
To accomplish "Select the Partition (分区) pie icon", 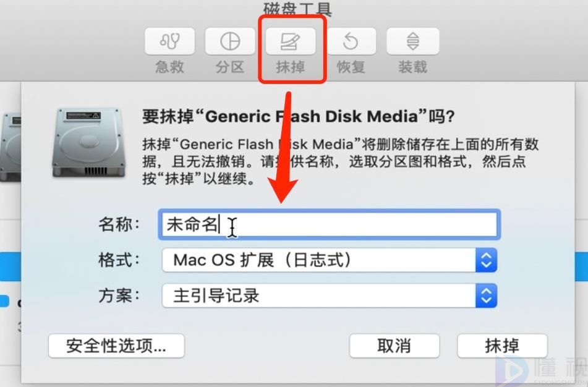I will click(230, 41).
